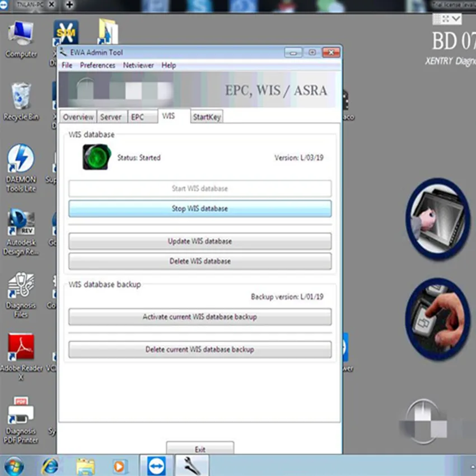
Task: Switch to TeamViewer taskbar icon
Action: 157,466
